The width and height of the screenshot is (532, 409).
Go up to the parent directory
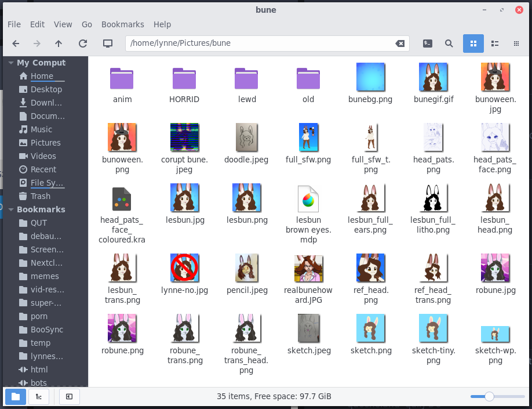coord(59,44)
